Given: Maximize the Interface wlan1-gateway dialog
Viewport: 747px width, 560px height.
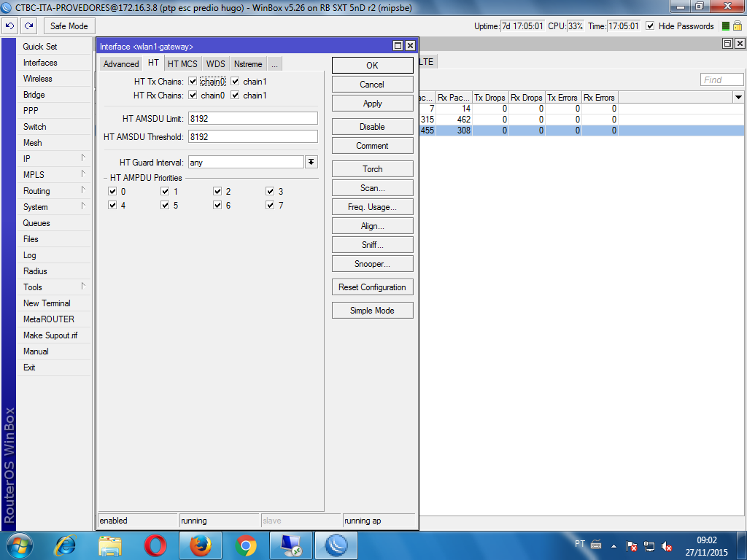Looking at the screenshot, I should click(x=398, y=46).
